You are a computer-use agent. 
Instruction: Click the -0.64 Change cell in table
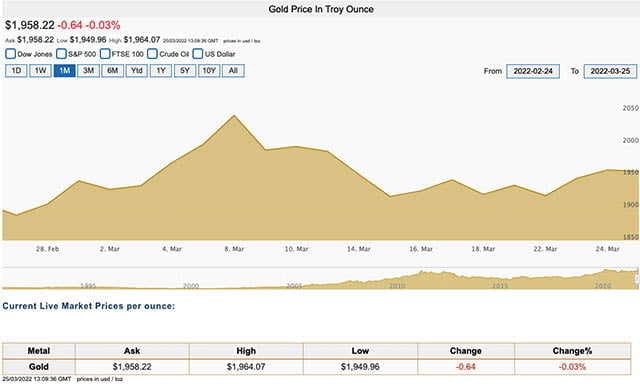(x=466, y=367)
